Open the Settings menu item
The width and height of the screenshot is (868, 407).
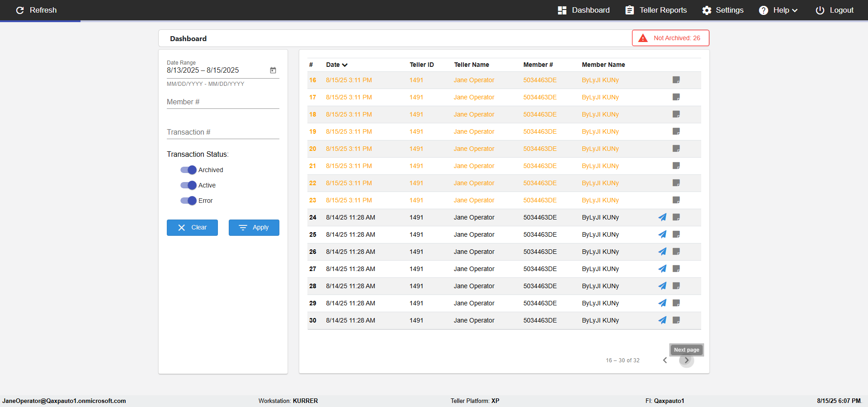click(722, 10)
